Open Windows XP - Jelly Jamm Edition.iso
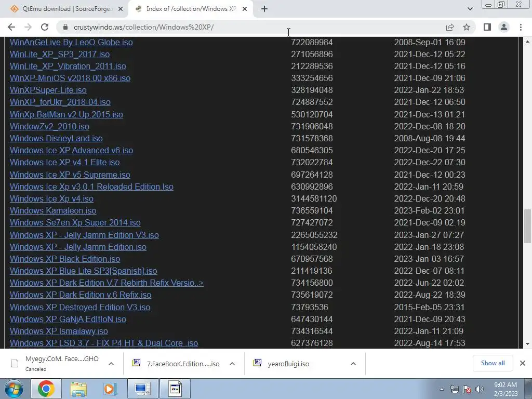Screen dimensions: 532x399 [78, 247]
